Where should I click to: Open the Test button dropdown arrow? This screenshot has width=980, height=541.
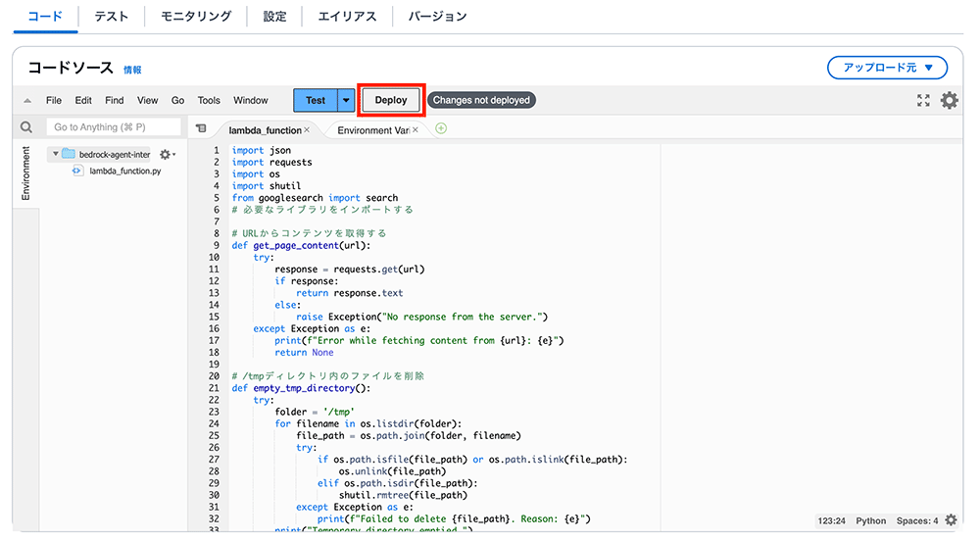(x=346, y=100)
